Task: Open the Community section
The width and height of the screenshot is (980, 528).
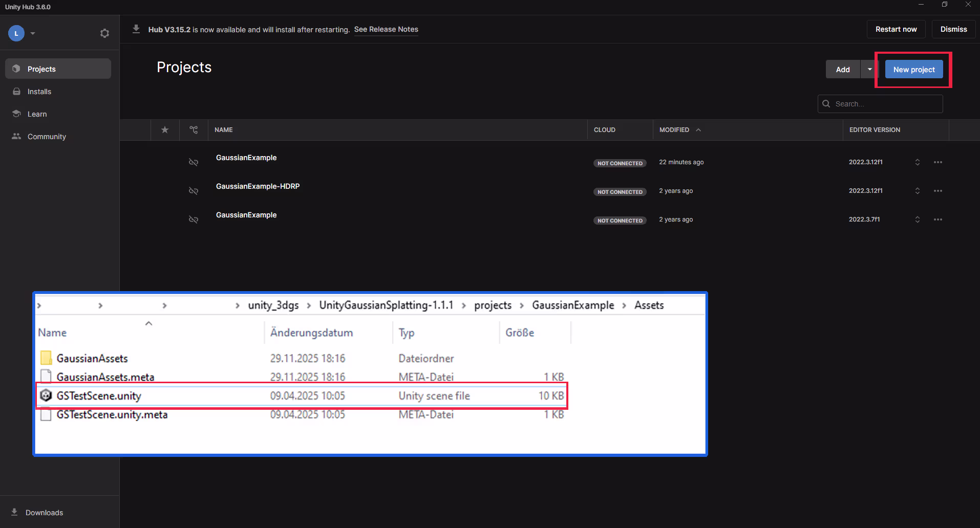Action: click(x=47, y=137)
